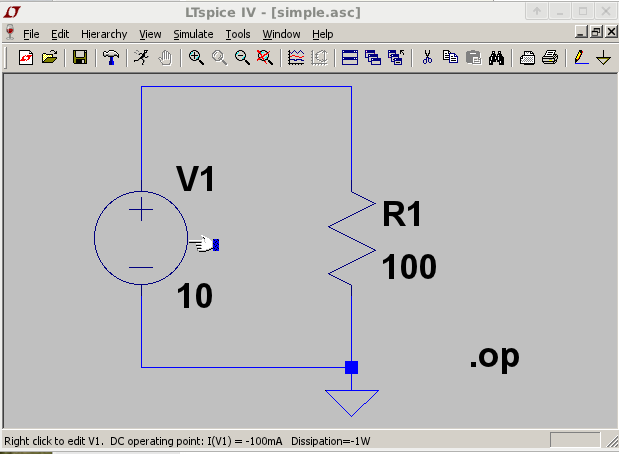Zoom out with the magnifier minus icon

coord(242,58)
